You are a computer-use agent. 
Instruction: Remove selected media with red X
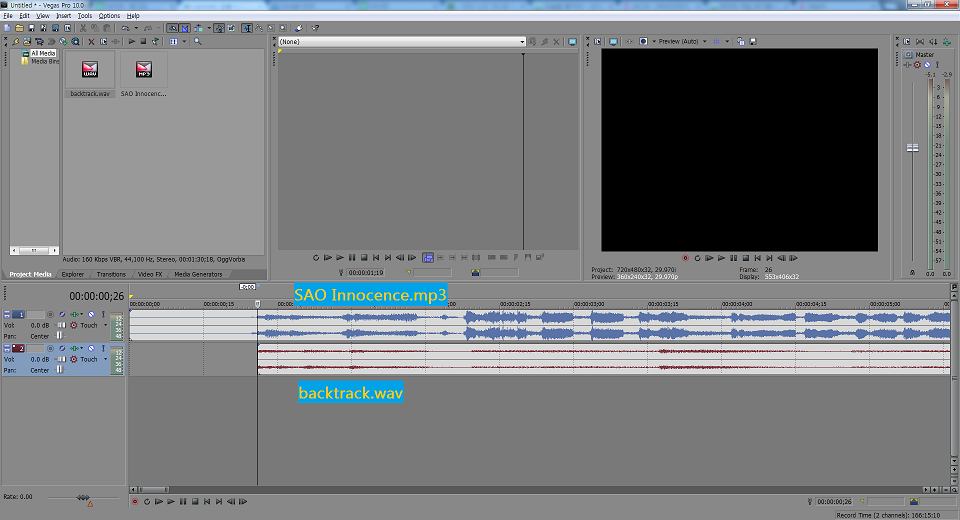click(x=91, y=42)
